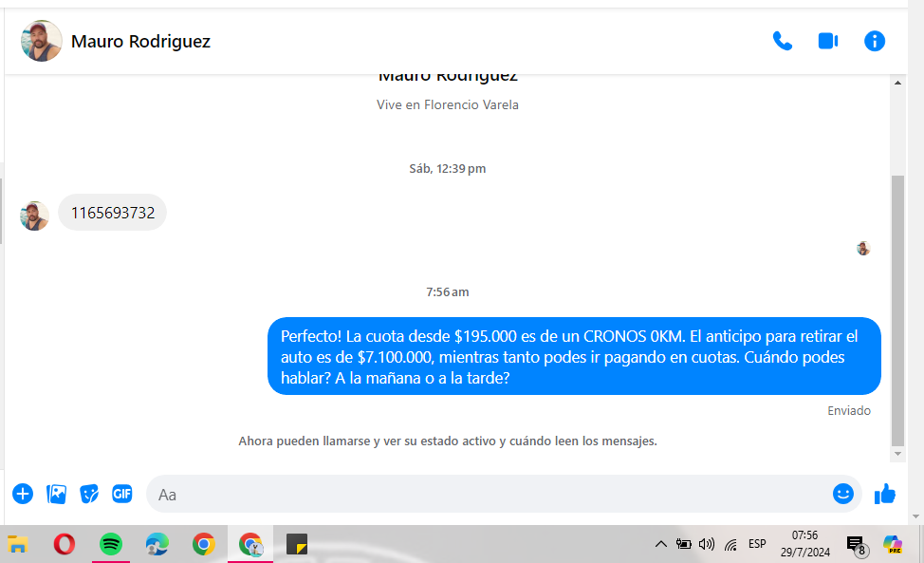The width and height of the screenshot is (924, 563).
Task: Open more actions plus button
Action: (x=23, y=494)
